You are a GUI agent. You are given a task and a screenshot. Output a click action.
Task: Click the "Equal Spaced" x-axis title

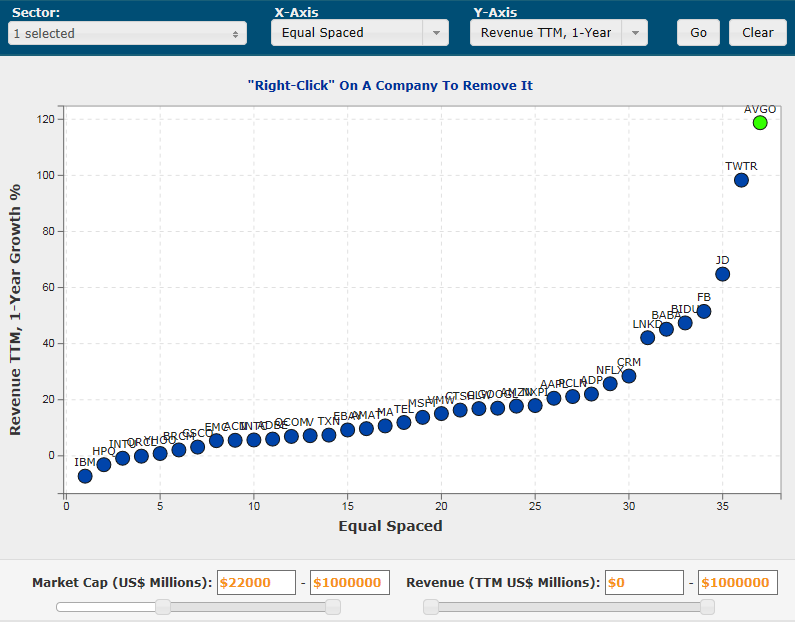point(390,526)
